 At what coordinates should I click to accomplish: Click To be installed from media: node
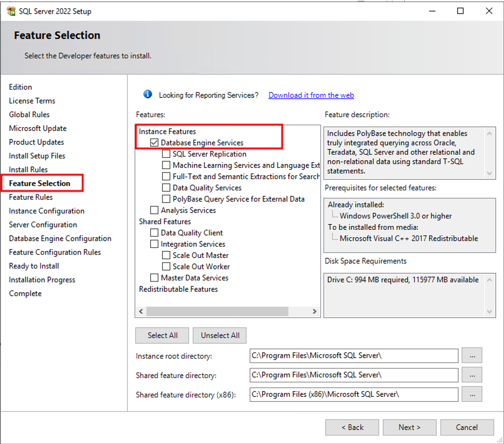(x=373, y=227)
